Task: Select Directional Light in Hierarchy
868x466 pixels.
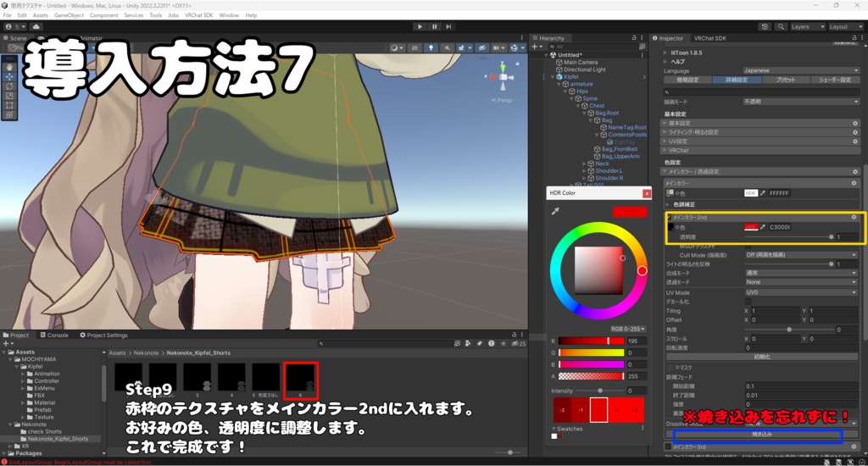Action: [584, 69]
